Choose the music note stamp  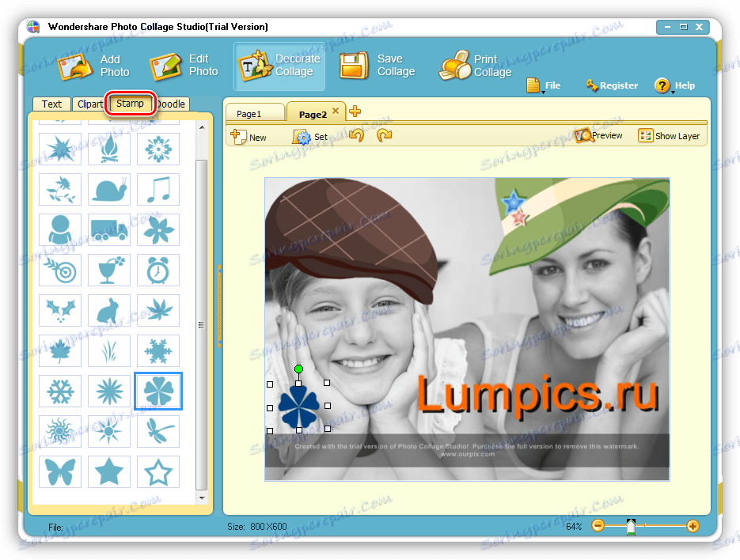click(x=158, y=189)
